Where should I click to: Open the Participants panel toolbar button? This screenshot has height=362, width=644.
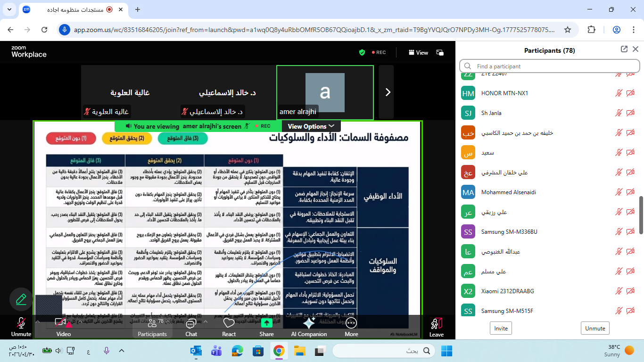point(152,327)
